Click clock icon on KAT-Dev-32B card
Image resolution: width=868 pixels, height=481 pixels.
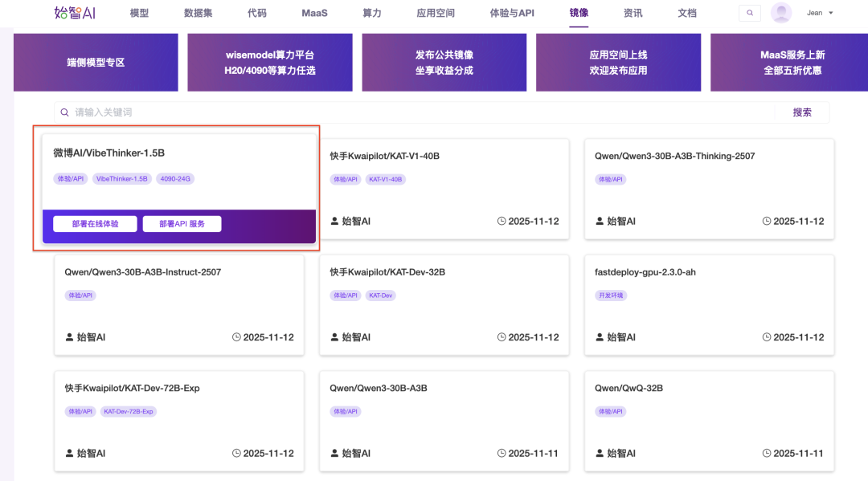(x=501, y=337)
